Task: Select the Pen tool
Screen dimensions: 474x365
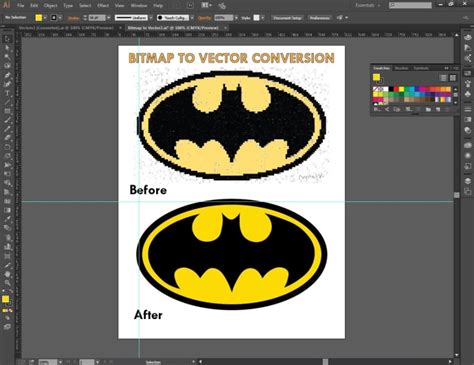Action: (7, 75)
